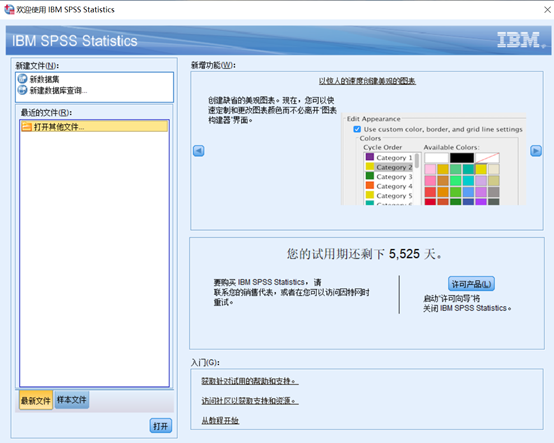Click the trial days remaining 5,525 text

coord(364,254)
